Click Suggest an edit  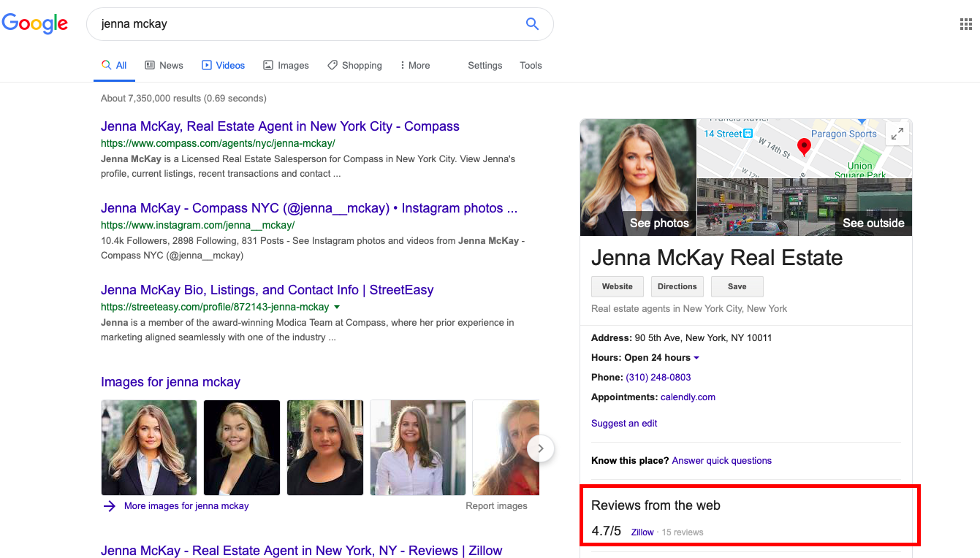point(624,424)
